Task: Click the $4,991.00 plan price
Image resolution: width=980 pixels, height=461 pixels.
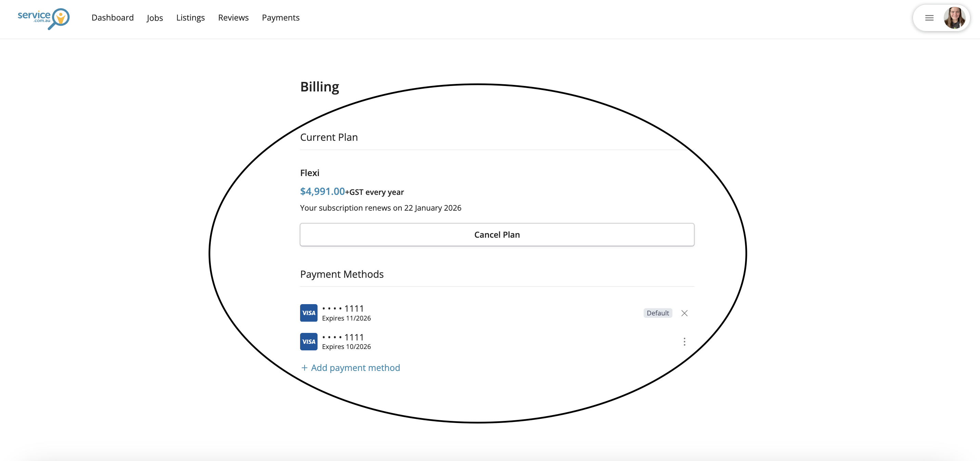Action: tap(322, 191)
